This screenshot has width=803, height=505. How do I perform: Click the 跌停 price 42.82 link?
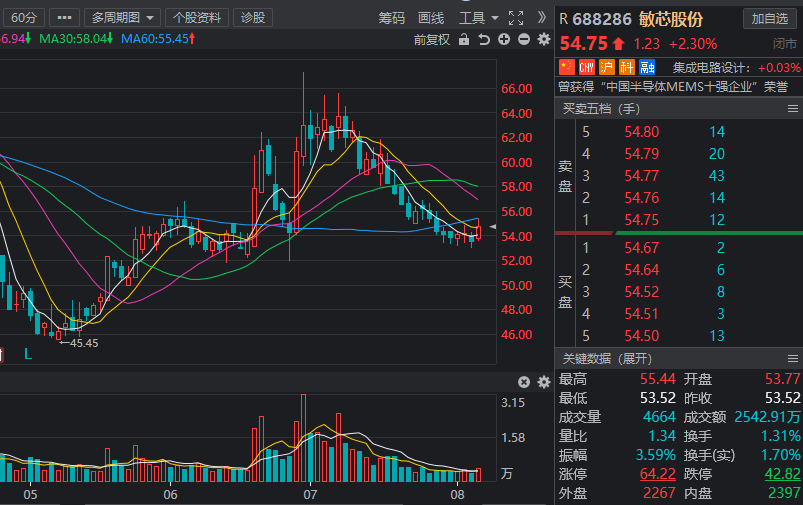783,474
